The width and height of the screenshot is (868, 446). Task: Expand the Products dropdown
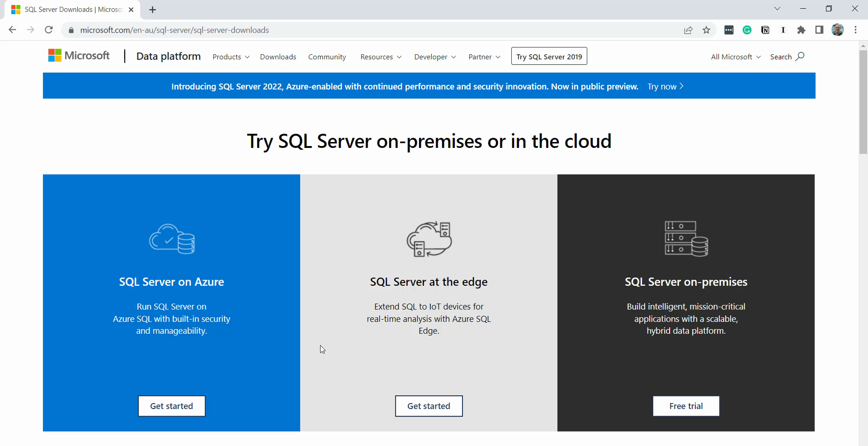pyautogui.click(x=231, y=57)
